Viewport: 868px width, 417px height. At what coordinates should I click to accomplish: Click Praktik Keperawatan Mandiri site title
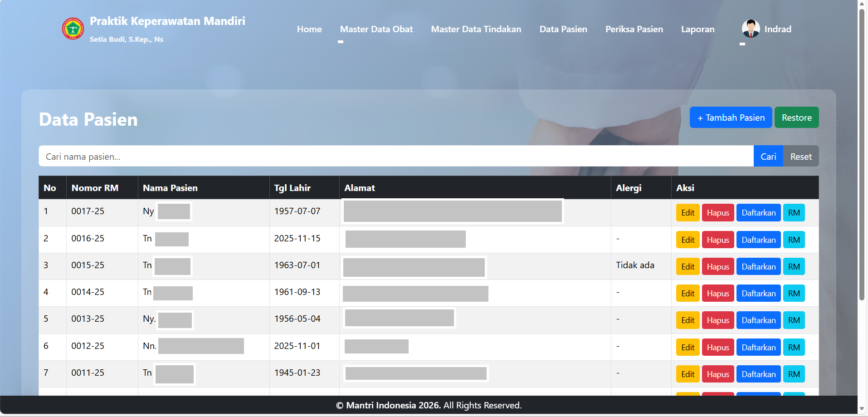pyautogui.click(x=167, y=21)
